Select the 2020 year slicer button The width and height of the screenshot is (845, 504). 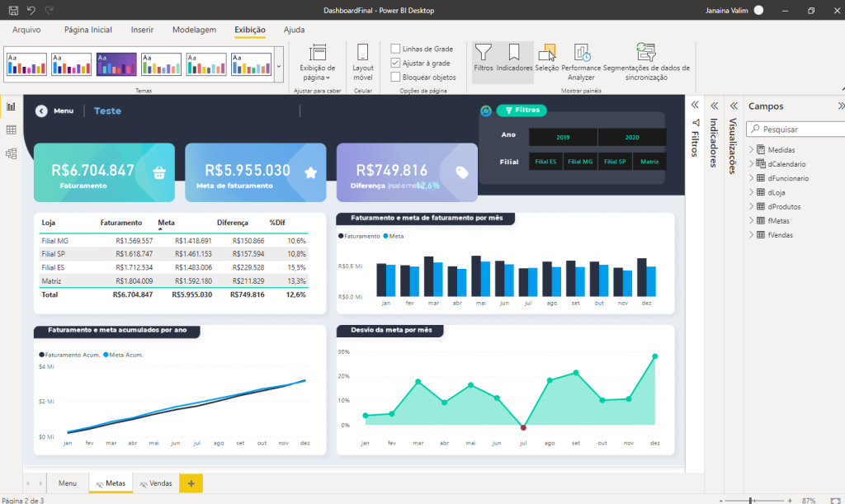click(x=632, y=137)
